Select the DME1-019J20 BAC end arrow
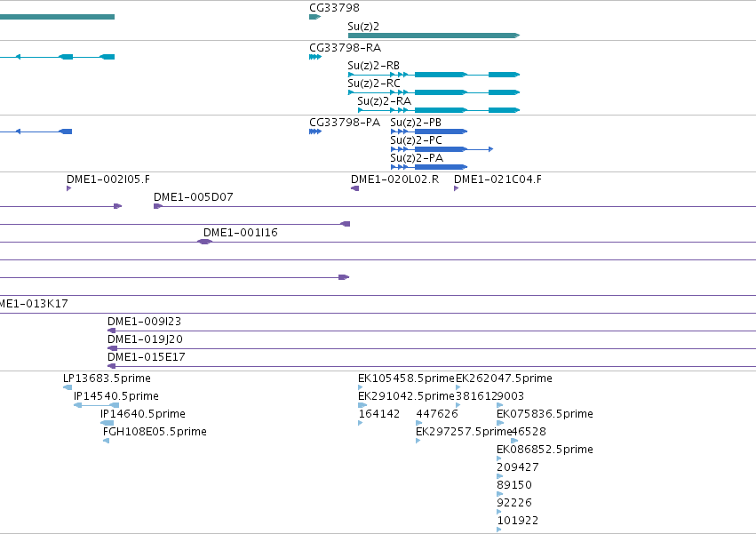 click(112, 348)
